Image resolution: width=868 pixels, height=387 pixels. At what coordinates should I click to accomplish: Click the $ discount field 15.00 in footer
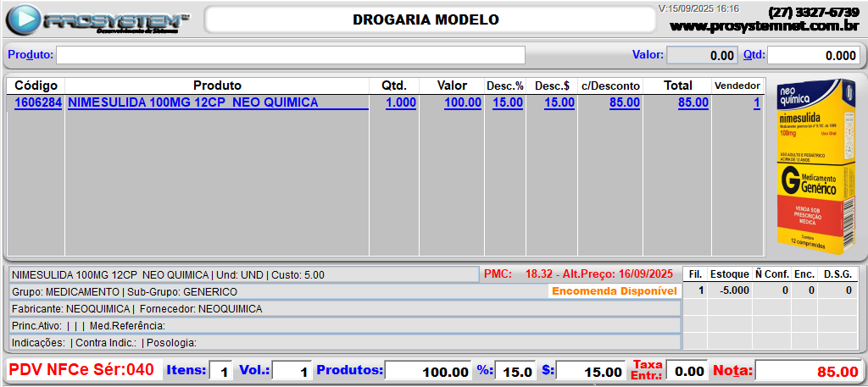592,371
